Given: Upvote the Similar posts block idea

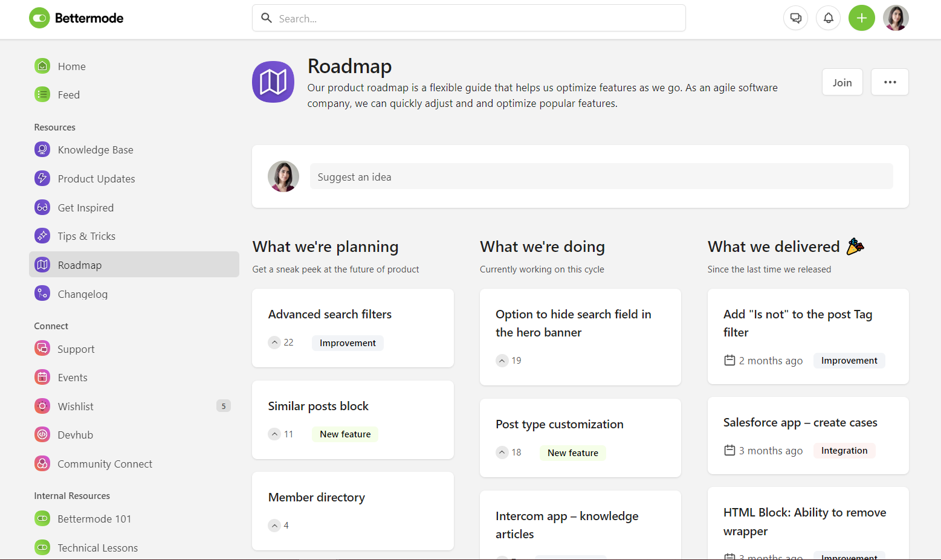Looking at the screenshot, I should pyautogui.click(x=274, y=434).
